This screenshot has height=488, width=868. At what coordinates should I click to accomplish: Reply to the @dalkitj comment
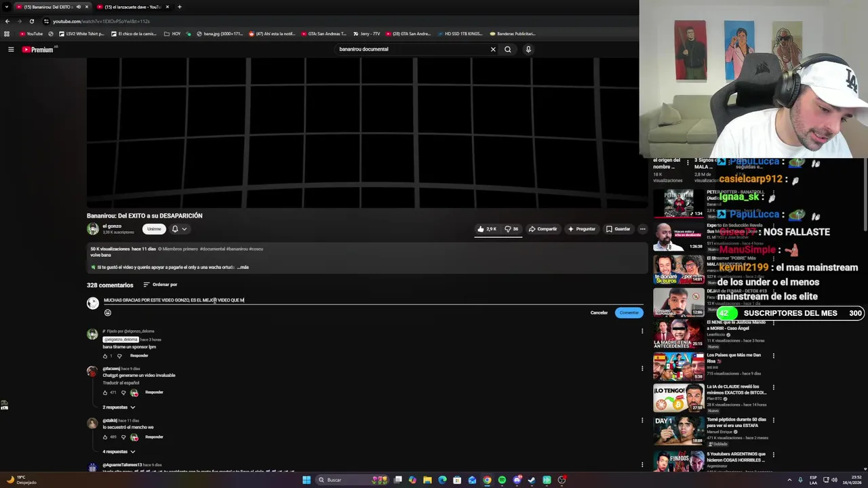[x=154, y=437]
